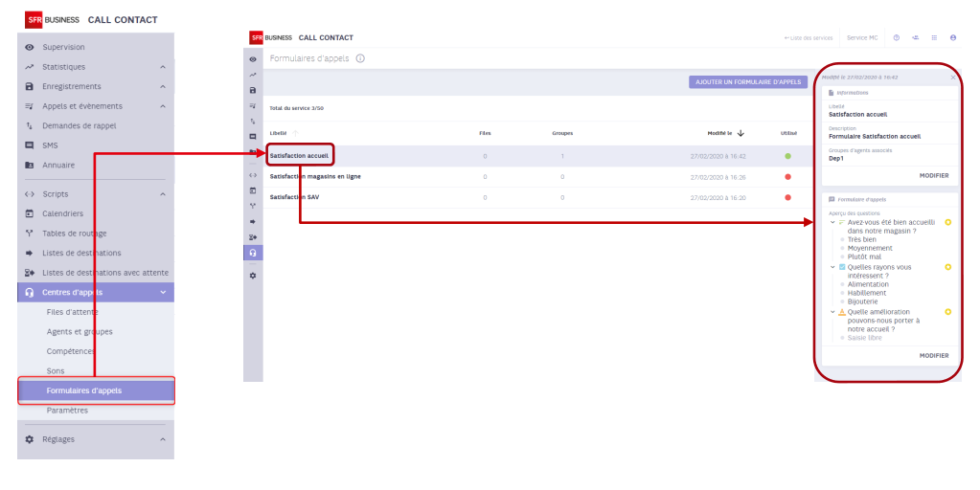Open the Supervision eye icon

click(x=30, y=48)
